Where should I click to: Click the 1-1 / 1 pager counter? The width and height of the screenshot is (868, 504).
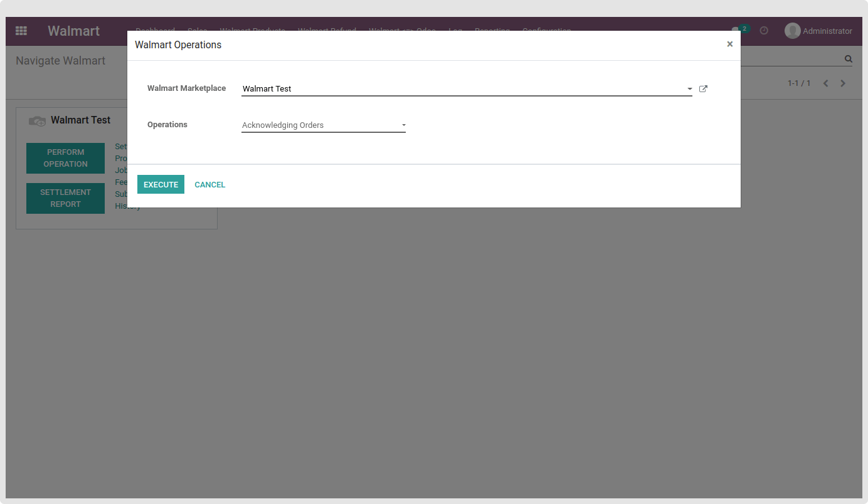click(799, 83)
